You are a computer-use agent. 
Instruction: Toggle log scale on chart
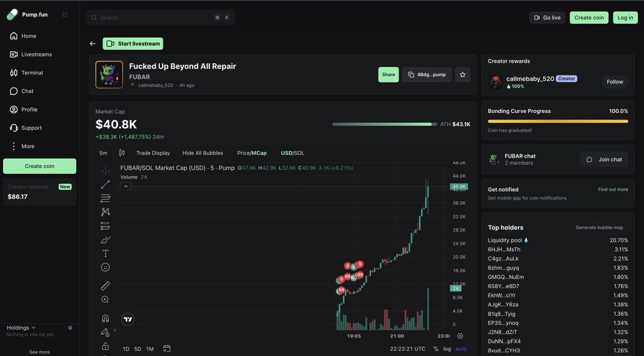(447, 349)
